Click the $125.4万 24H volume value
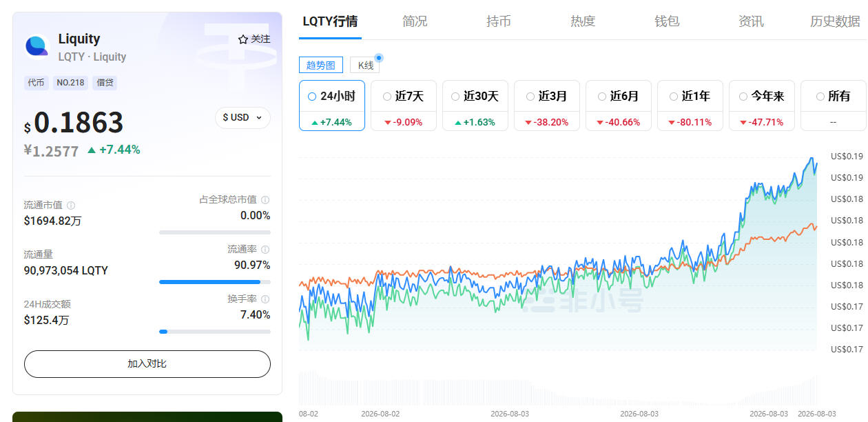 click(x=47, y=320)
